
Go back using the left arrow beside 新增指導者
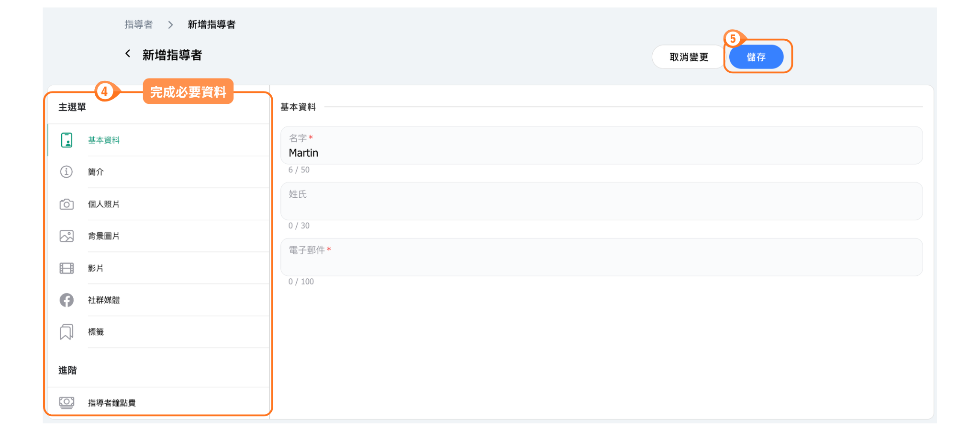(128, 54)
